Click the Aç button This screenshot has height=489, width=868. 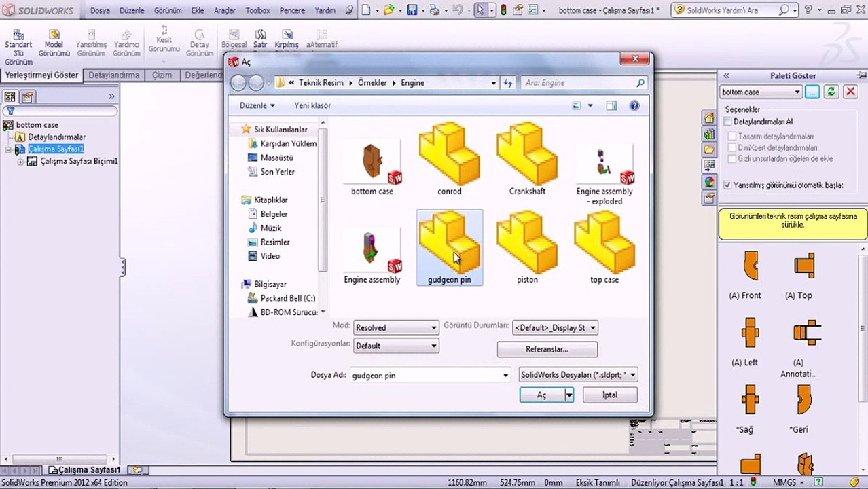(541, 395)
